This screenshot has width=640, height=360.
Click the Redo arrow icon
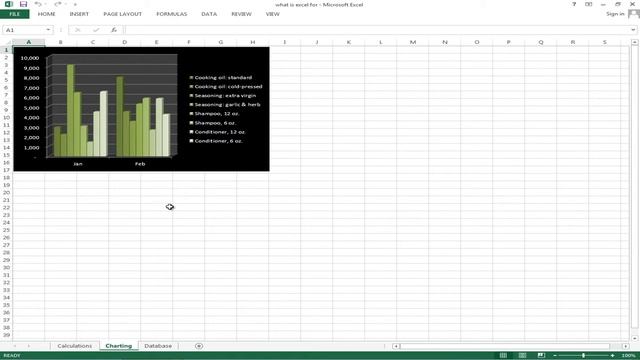[x=57, y=4]
